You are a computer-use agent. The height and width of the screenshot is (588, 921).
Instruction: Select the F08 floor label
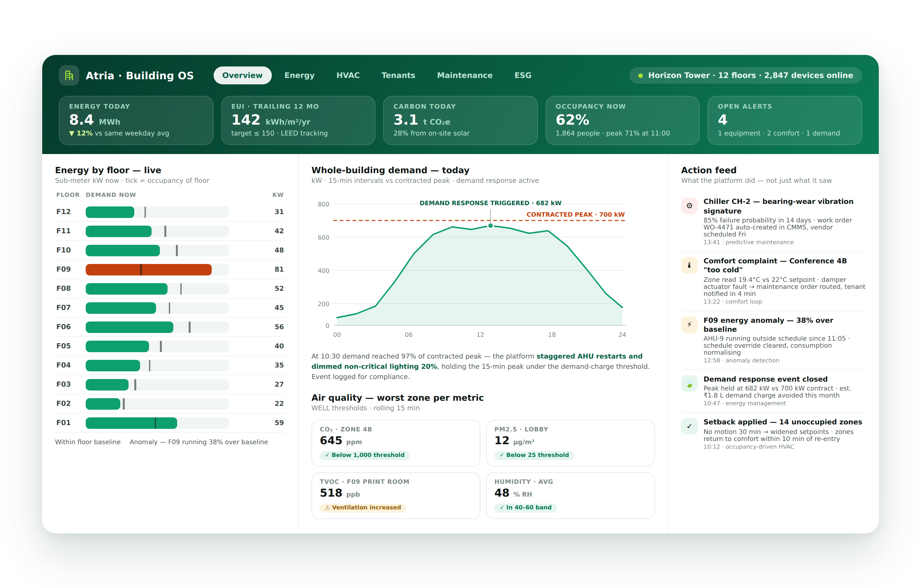click(64, 288)
